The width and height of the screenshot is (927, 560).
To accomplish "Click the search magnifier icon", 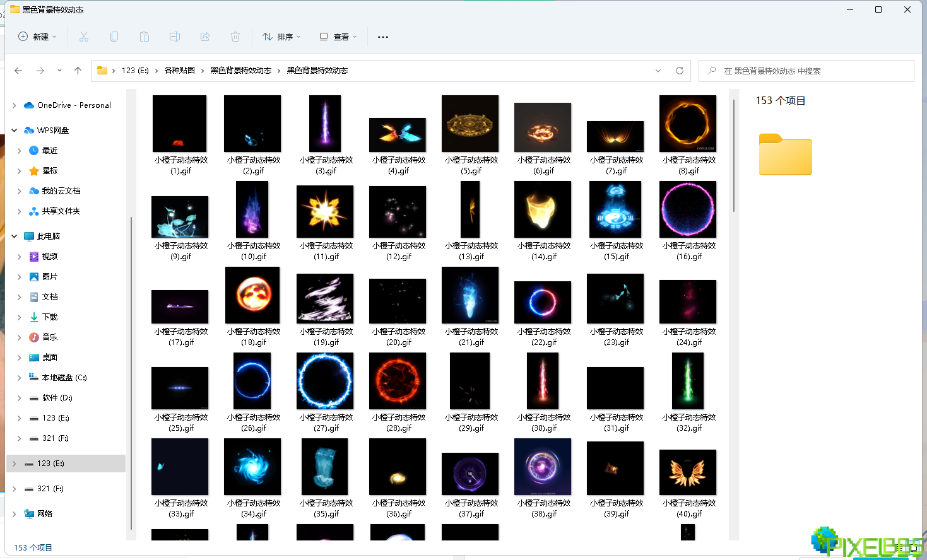I will coord(712,71).
